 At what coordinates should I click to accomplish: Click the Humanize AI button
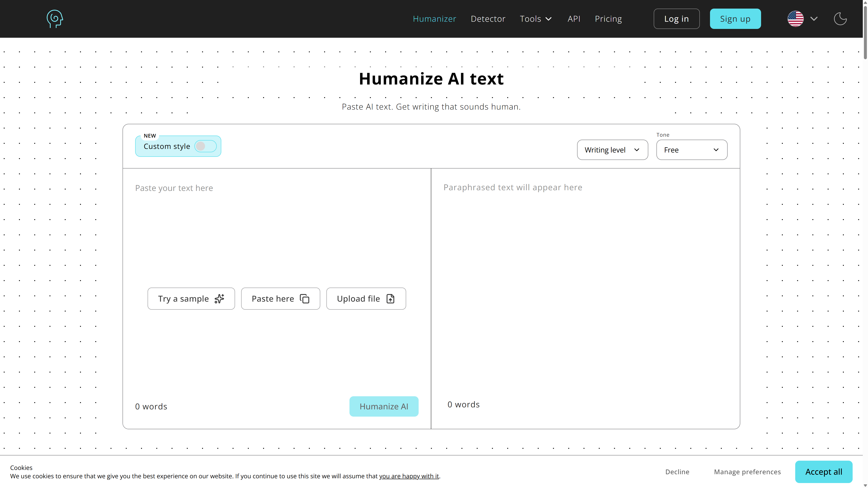coord(384,406)
